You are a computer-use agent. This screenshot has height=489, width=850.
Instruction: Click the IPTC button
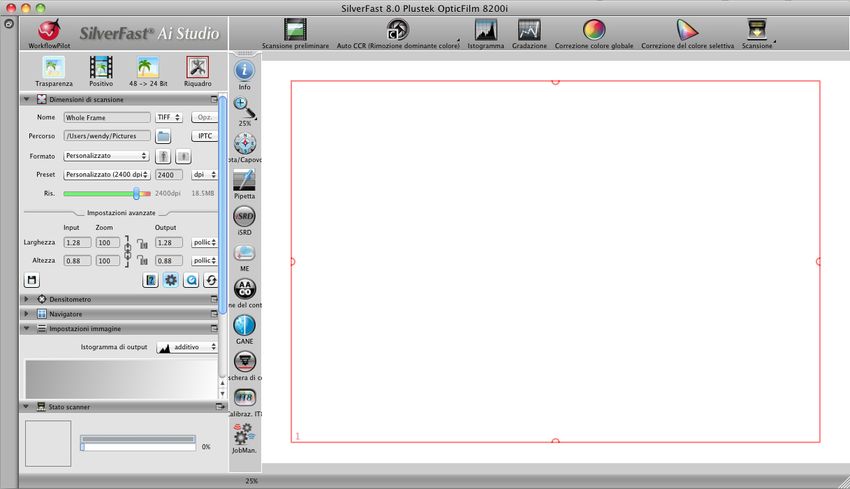point(204,136)
